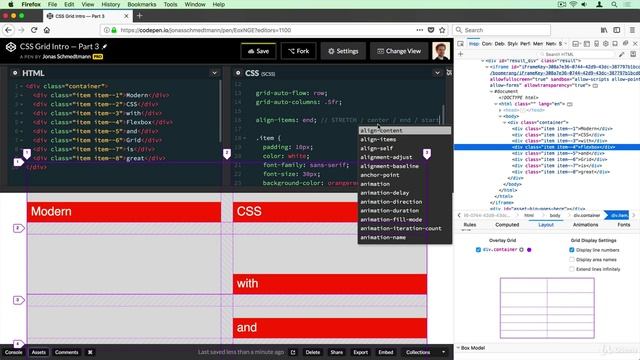This screenshot has height=360, width=640.
Task: Collapse the div.container node in the inspector
Action: coord(504,122)
